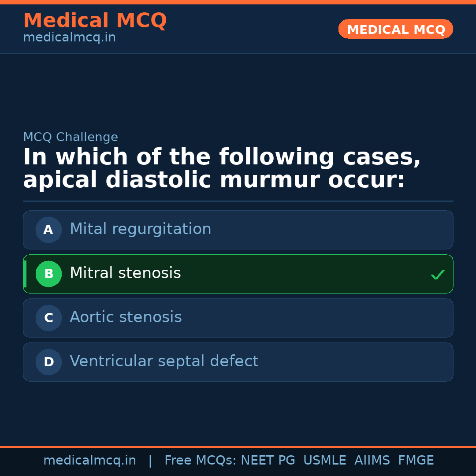Expand the MCQ Challenge section label

coord(71,137)
